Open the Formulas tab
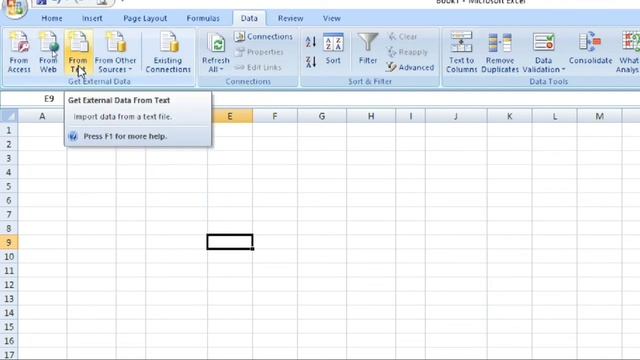The height and width of the screenshot is (360, 640). tap(203, 18)
